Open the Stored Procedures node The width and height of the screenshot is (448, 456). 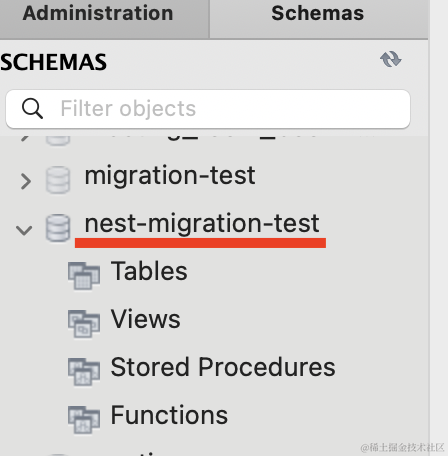pyautogui.click(x=223, y=367)
